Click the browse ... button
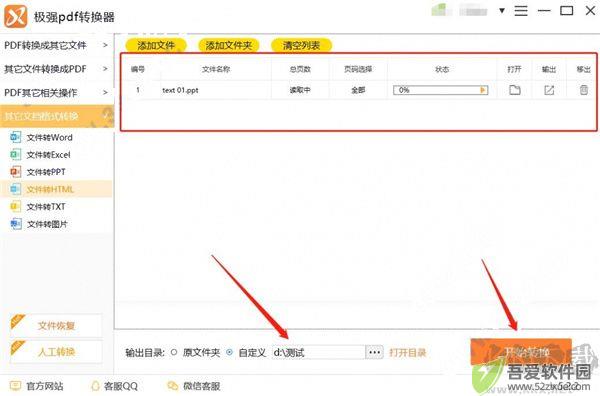The image size is (600, 396). (x=374, y=352)
